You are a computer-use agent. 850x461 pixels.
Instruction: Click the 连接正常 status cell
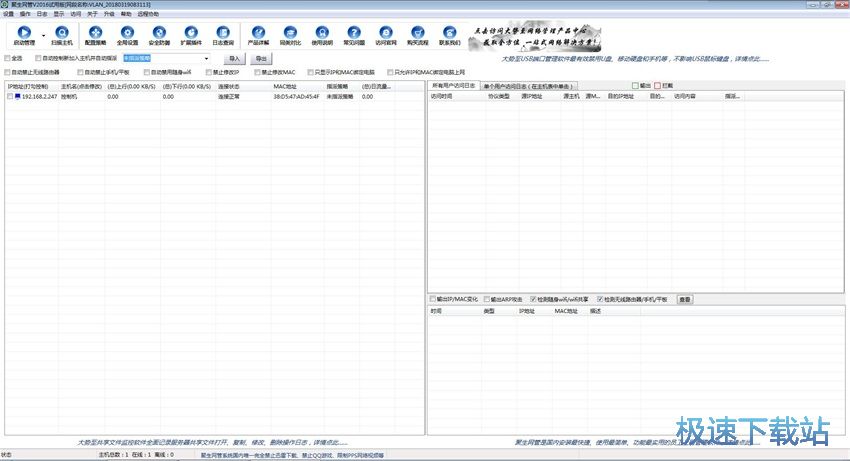tap(229, 97)
